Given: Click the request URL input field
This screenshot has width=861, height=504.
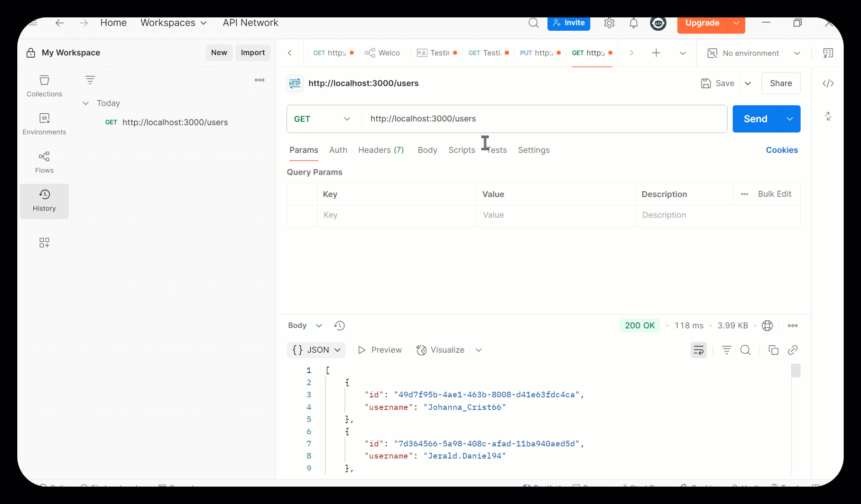Looking at the screenshot, I should coord(544,119).
